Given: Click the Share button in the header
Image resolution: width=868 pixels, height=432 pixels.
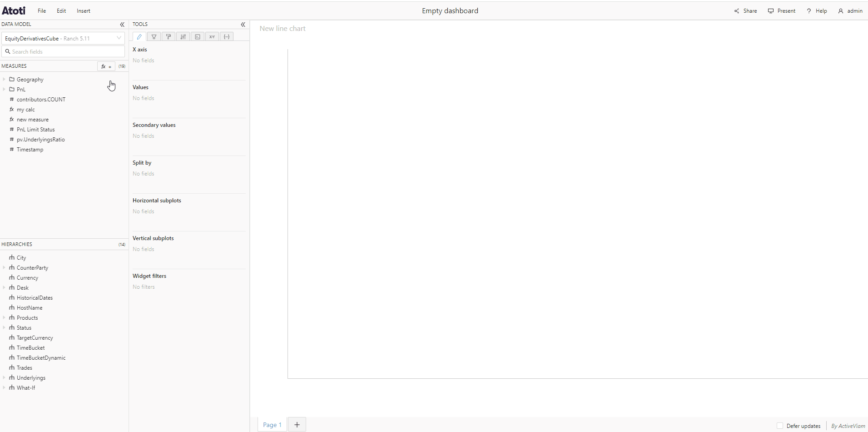Looking at the screenshot, I should click(x=746, y=11).
